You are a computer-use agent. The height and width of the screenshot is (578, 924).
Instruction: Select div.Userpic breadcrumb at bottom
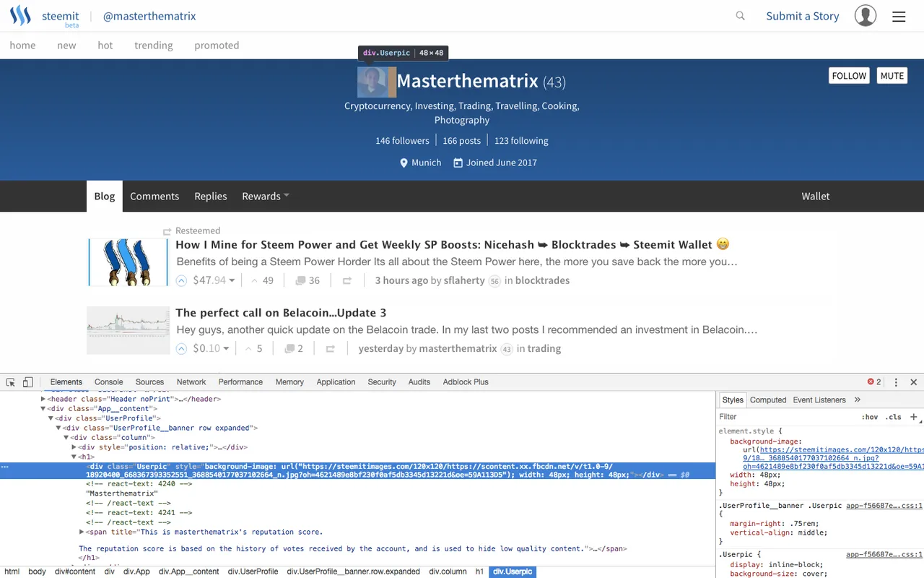click(x=512, y=571)
